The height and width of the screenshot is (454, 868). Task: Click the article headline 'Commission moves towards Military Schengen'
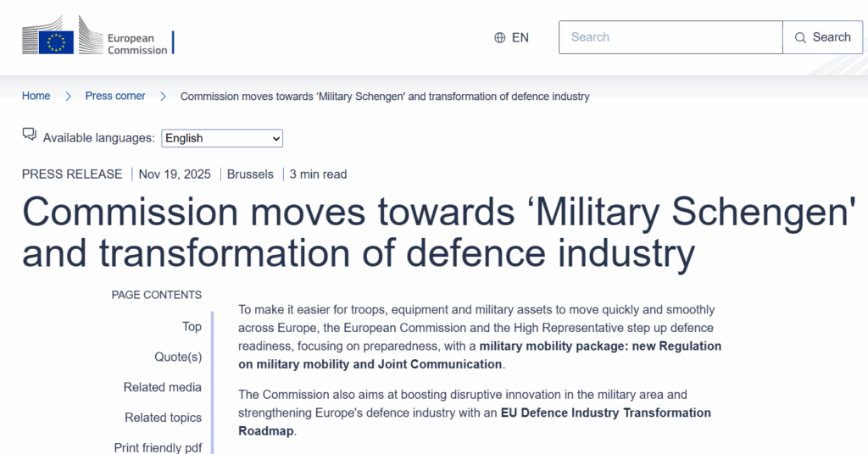[x=439, y=233]
